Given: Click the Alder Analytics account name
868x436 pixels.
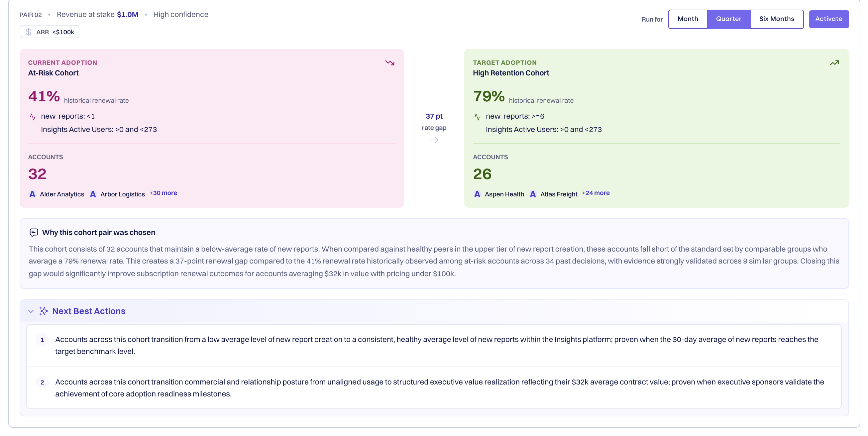Looking at the screenshot, I should click(x=62, y=194).
